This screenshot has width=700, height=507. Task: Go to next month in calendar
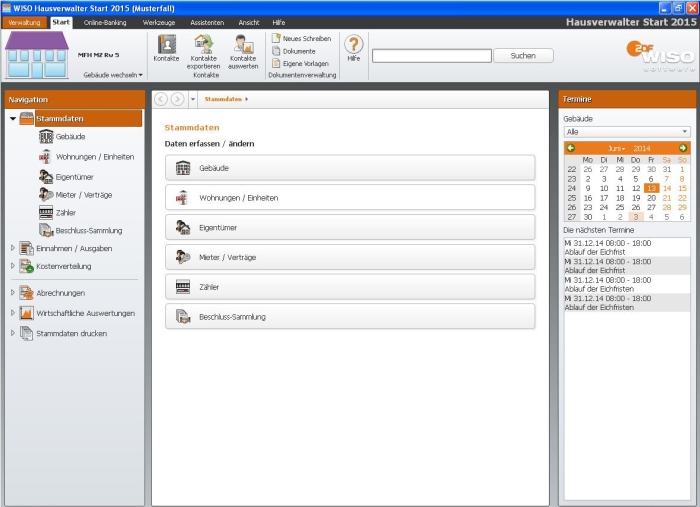pyautogui.click(x=683, y=148)
